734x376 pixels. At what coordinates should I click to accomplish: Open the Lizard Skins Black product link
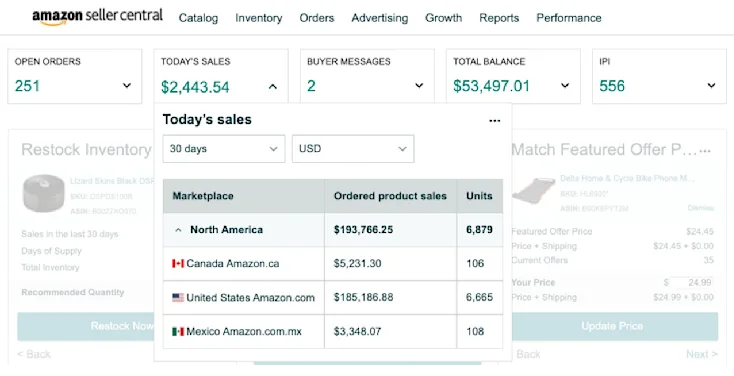[x=112, y=181]
